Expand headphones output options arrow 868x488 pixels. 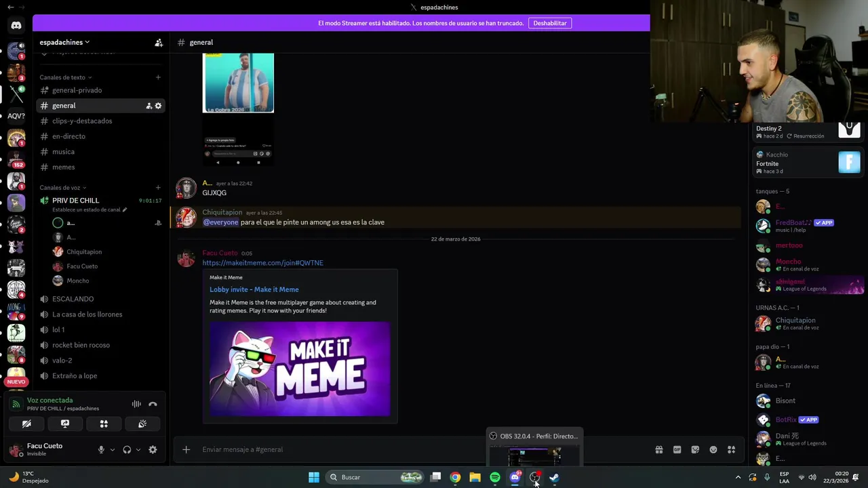(138, 449)
